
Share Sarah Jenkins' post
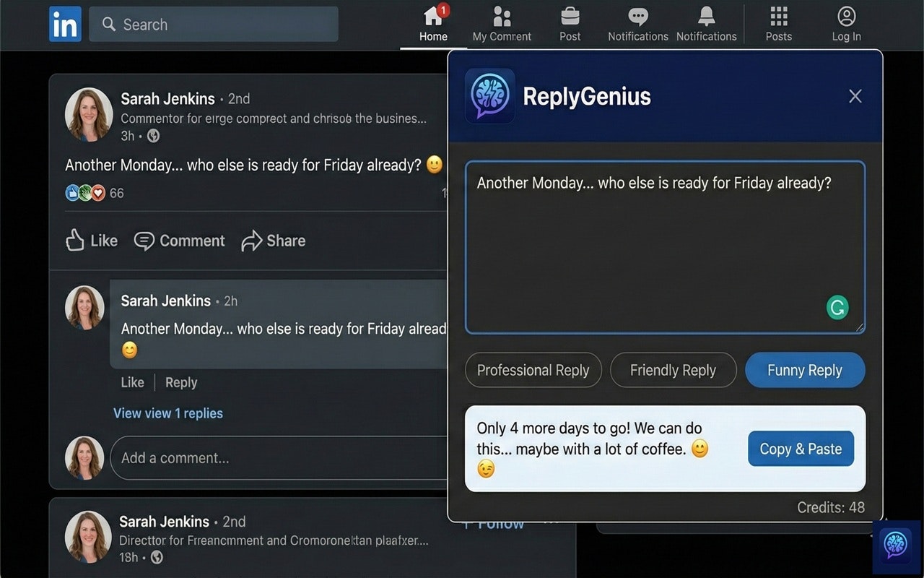point(273,241)
